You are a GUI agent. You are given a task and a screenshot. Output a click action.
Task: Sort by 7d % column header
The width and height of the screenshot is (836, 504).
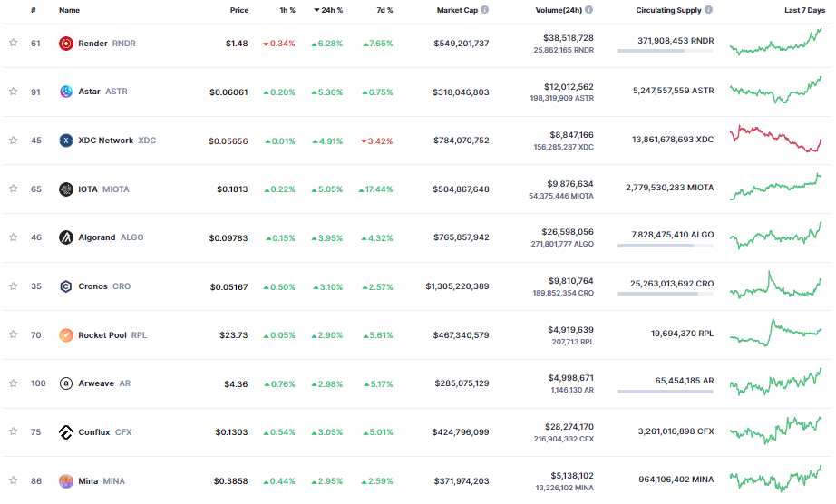(x=384, y=10)
